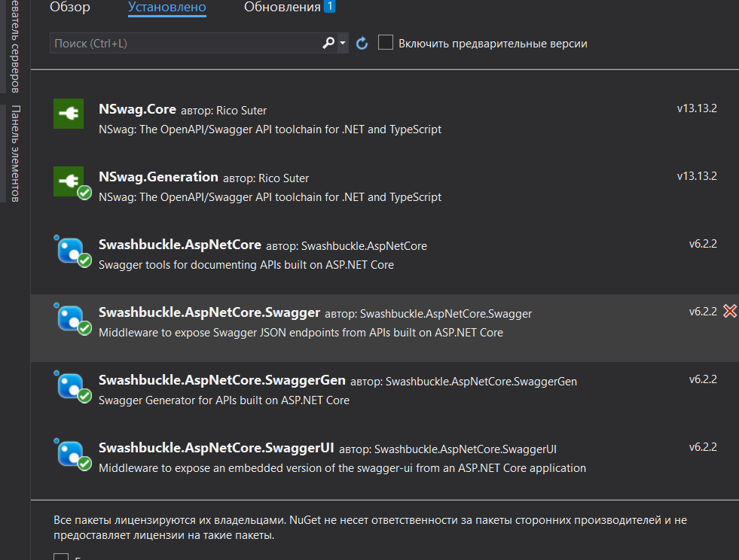Click the Swashbuckle.AspNetCore package icon

[72, 251]
